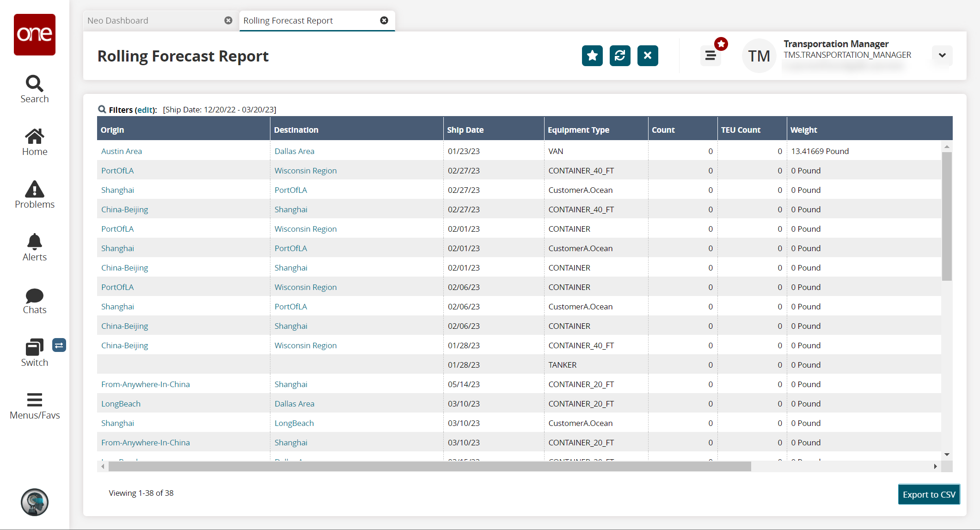This screenshot has height=530, width=980.
Task: Open the Alerts bell icon
Action: (35, 242)
